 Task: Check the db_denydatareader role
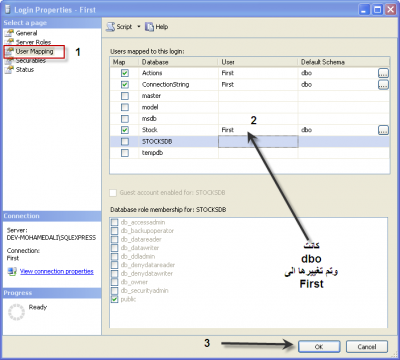tap(114, 265)
